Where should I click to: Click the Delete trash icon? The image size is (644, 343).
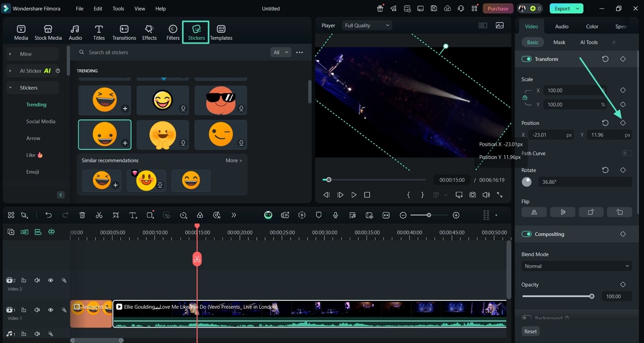pos(82,215)
